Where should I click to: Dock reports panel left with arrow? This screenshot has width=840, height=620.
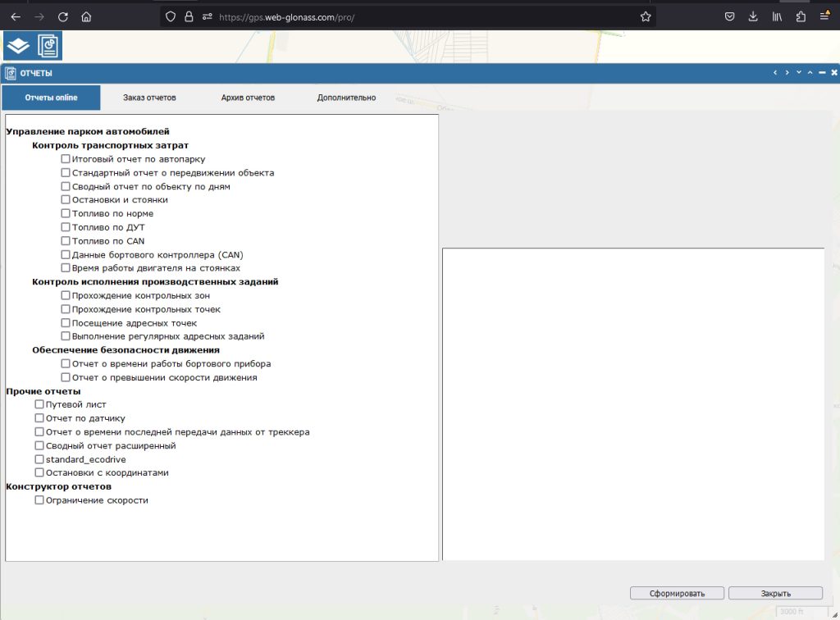pyautogui.click(x=775, y=72)
